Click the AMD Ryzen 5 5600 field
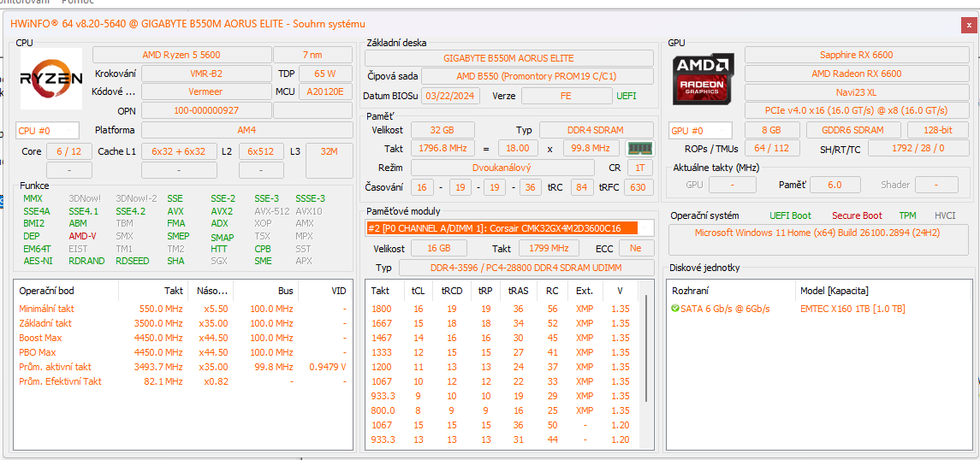This screenshot has height=460, width=980. pos(181,55)
